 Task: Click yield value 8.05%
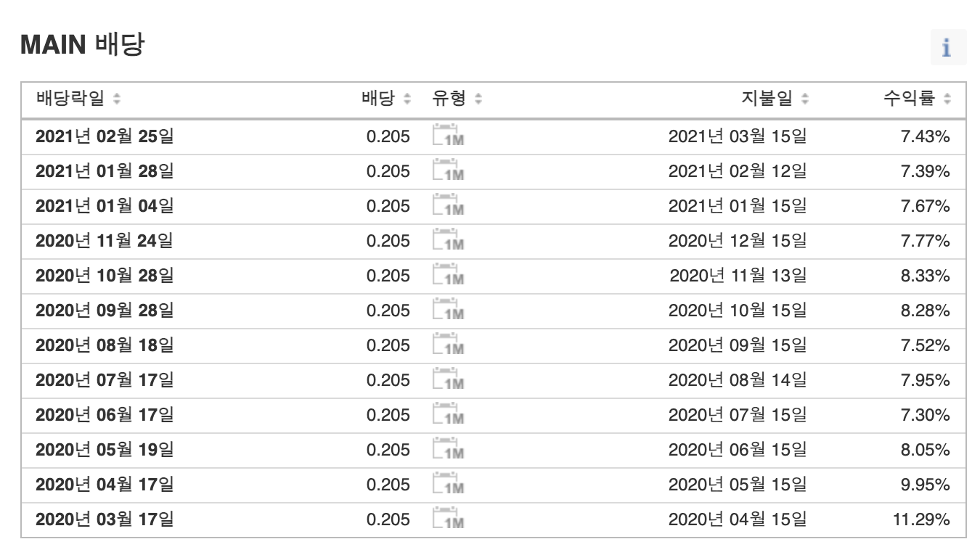tap(925, 450)
